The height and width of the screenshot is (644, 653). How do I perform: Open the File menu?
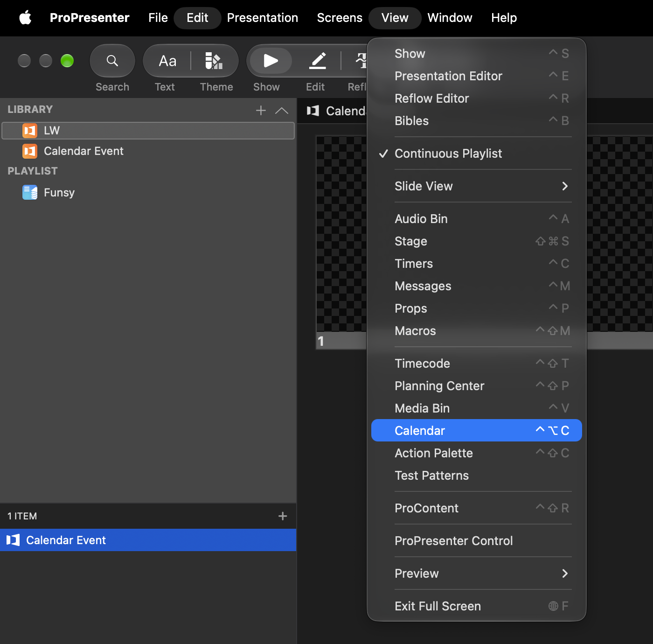158,18
